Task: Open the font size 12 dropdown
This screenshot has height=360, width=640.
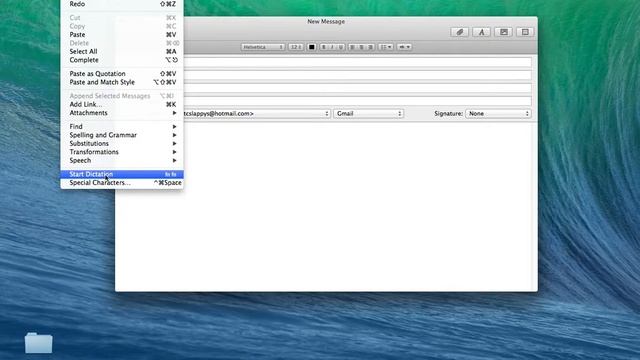Action: (x=296, y=47)
